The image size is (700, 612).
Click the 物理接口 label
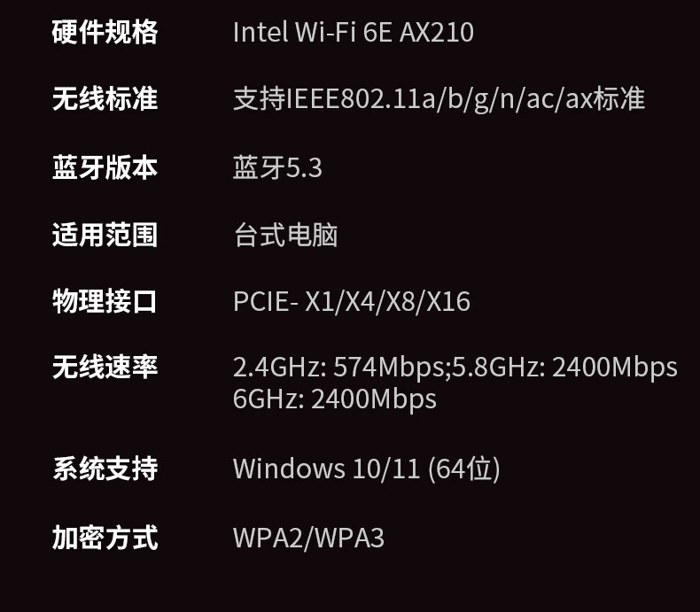tap(105, 301)
